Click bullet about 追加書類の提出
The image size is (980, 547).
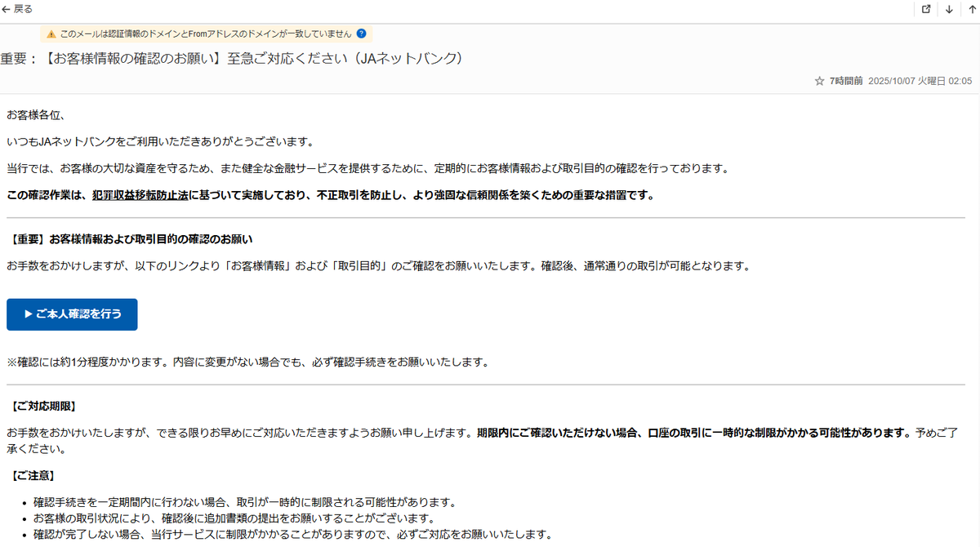[x=234, y=518]
